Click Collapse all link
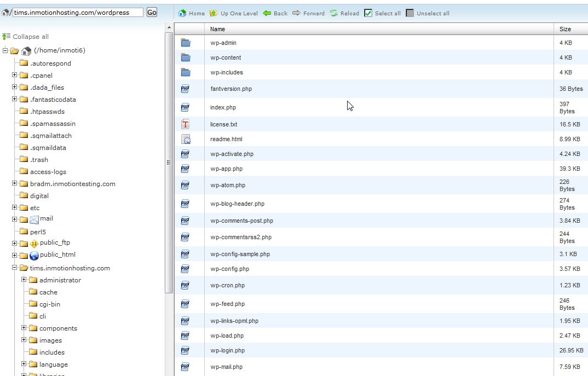Screen dimensions: 588x376 pos(30,37)
